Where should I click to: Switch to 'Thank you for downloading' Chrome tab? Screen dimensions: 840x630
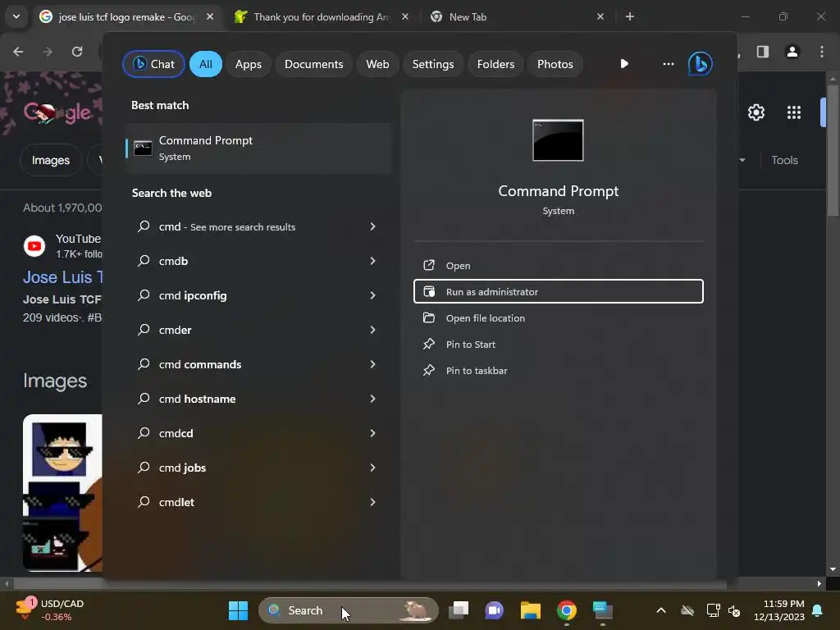322,16
